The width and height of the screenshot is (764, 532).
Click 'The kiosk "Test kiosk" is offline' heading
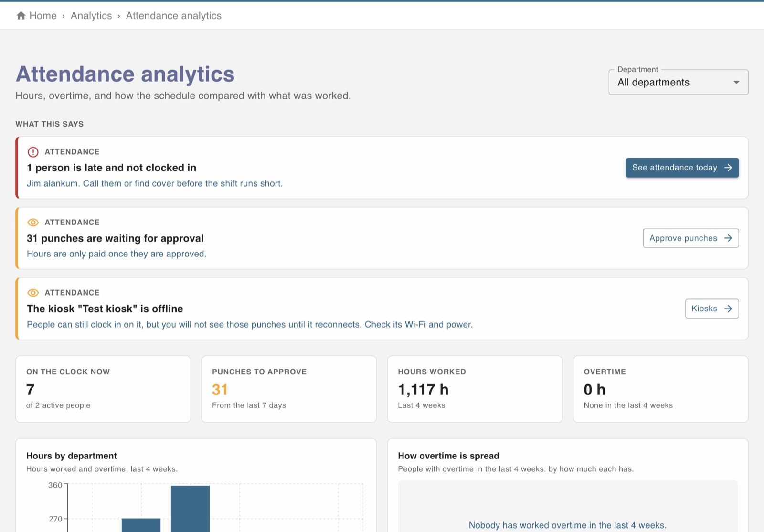tap(105, 309)
